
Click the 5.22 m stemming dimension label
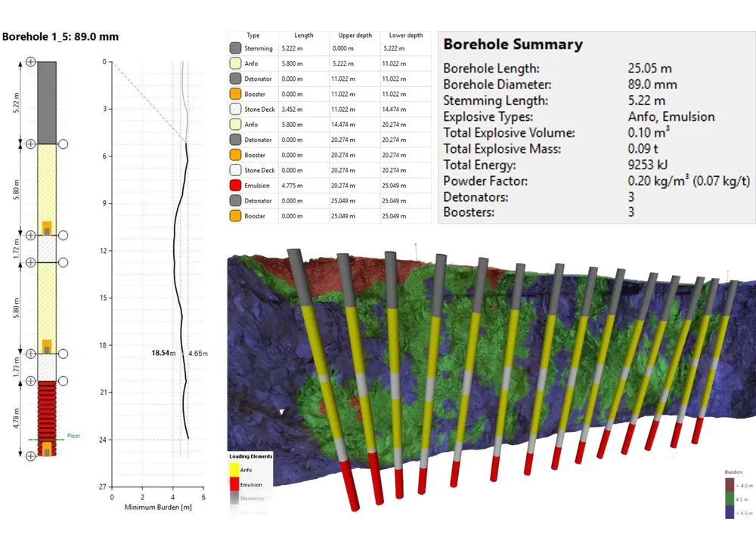pyautogui.click(x=17, y=103)
